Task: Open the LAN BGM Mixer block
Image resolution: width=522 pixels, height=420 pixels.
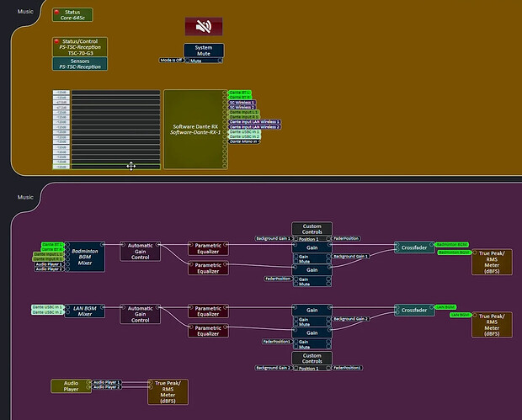Action: (x=84, y=313)
